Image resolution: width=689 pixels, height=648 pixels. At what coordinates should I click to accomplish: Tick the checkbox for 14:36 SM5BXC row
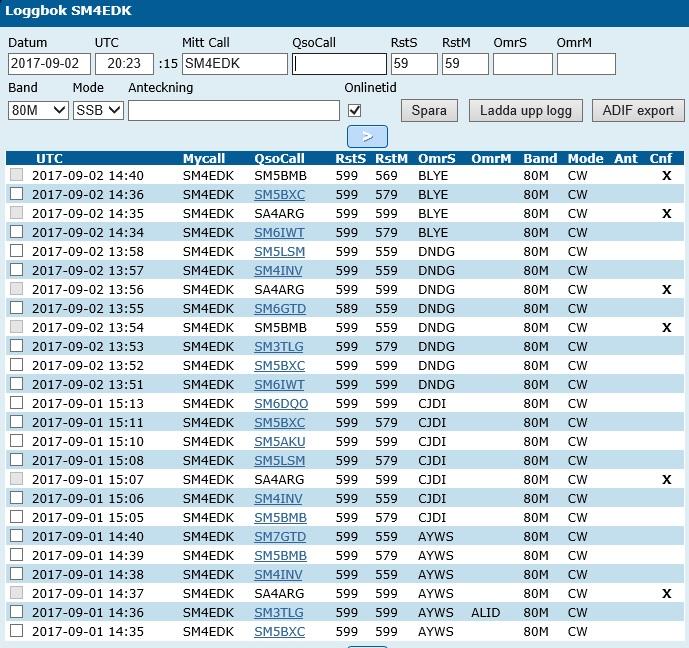point(16,194)
